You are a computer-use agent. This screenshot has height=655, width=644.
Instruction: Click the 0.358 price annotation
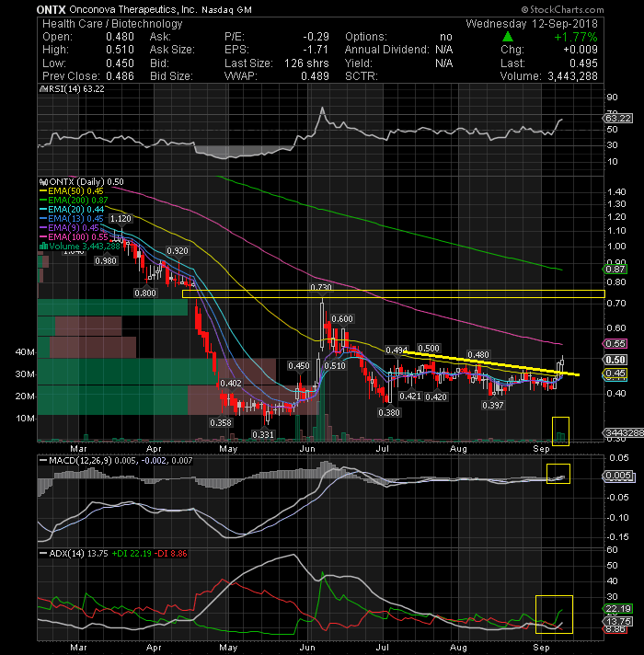click(221, 422)
